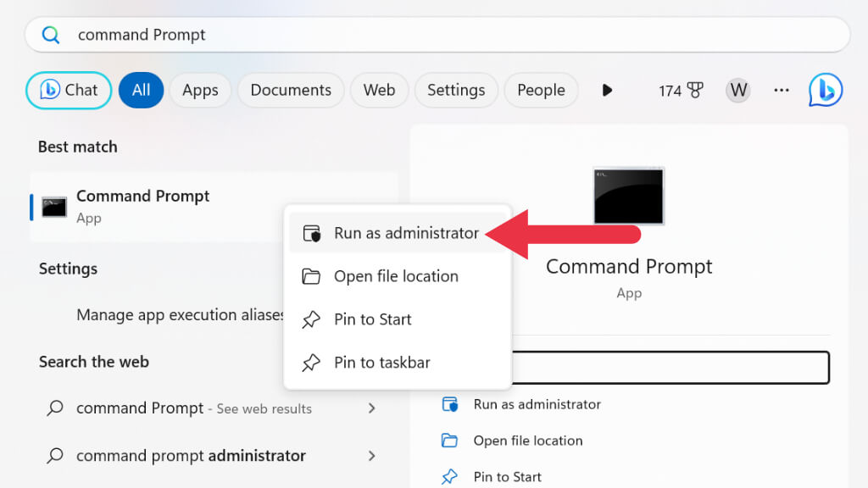Click large Command Prompt thumbnail in preview pane

(628, 196)
